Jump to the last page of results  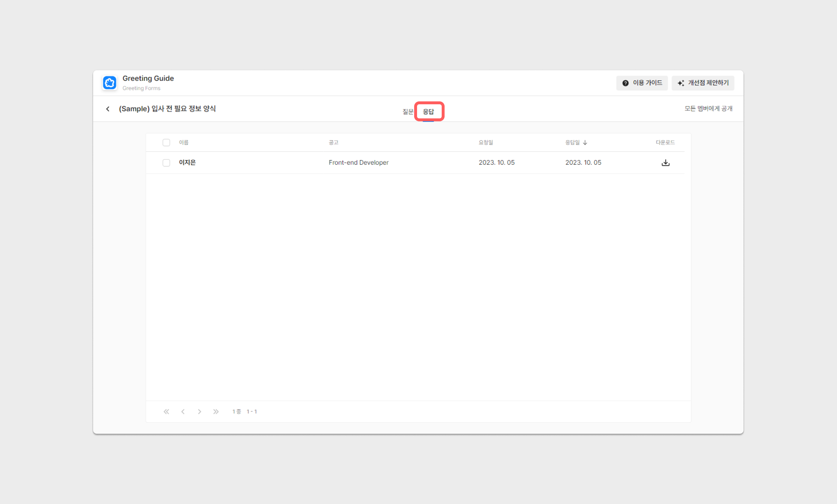(x=216, y=412)
